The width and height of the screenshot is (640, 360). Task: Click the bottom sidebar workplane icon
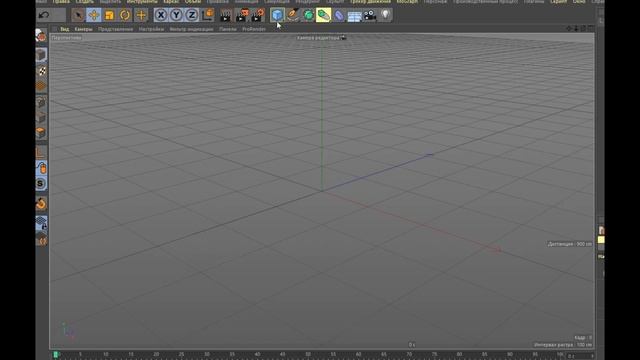tap(41, 240)
